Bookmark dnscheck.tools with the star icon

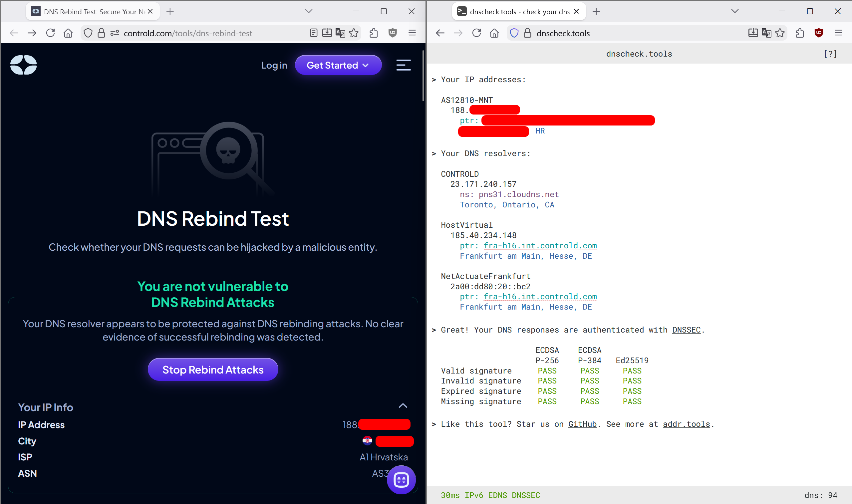pos(780,33)
